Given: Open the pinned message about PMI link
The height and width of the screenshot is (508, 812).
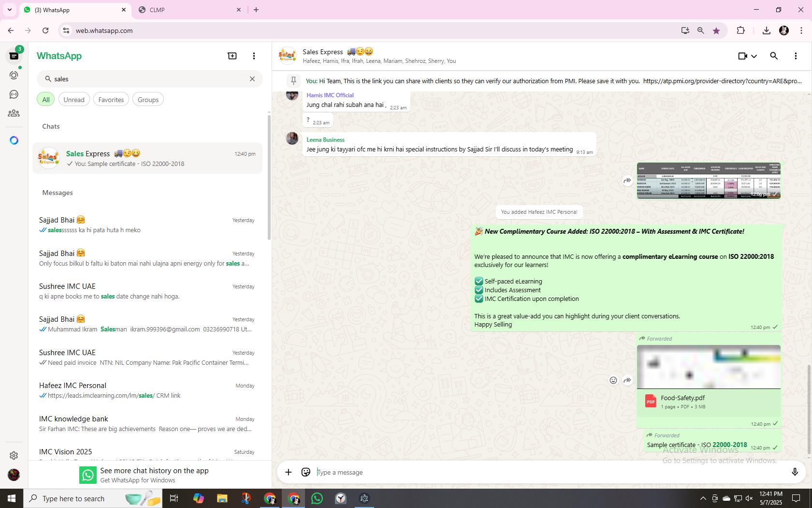Looking at the screenshot, I should click(x=541, y=81).
